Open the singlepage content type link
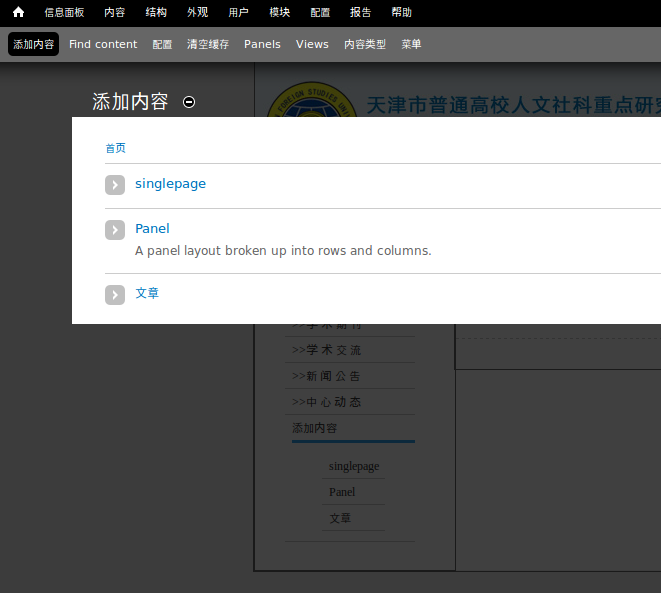The width and height of the screenshot is (661, 593). click(x=170, y=184)
